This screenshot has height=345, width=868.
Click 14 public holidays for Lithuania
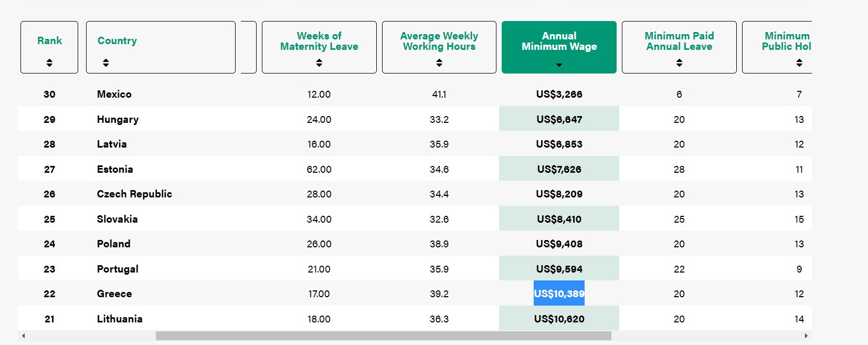799,319
